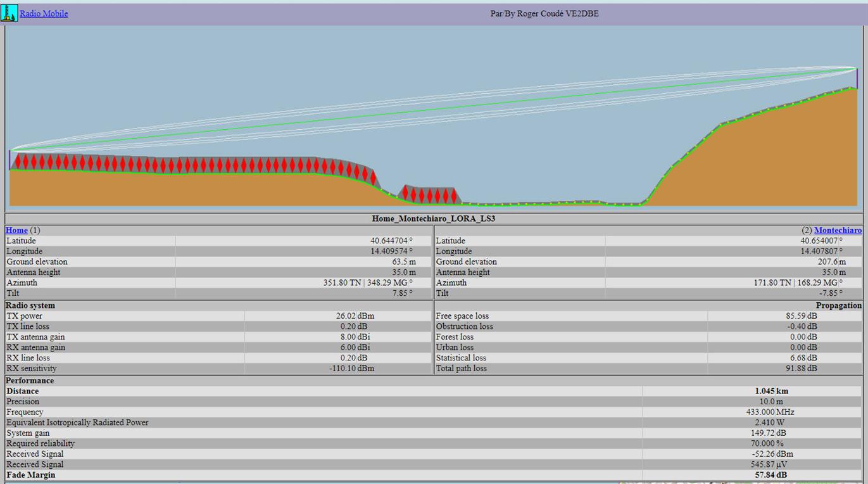Click the Montechiaro ground elevation 207.6 m
Viewport: 868px width, 484px height.
point(831,262)
